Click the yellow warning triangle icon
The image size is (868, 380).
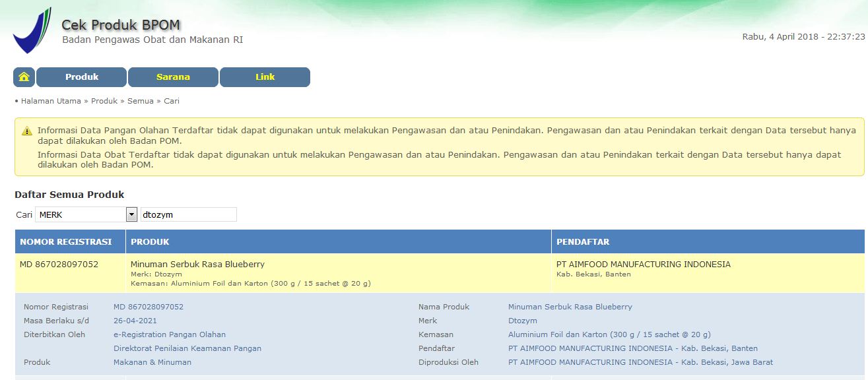pyautogui.click(x=27, y=131)
